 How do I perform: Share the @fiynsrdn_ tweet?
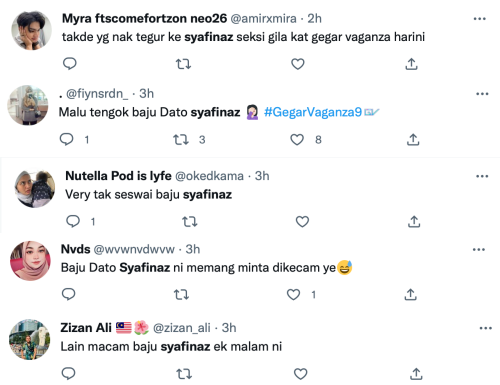click(x=413, y=139)
